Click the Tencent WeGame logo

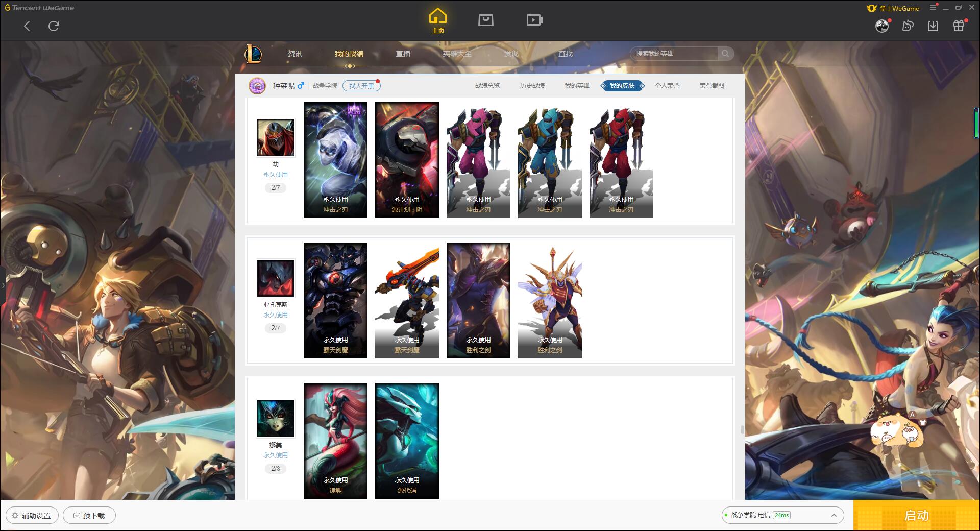[39, 8]
